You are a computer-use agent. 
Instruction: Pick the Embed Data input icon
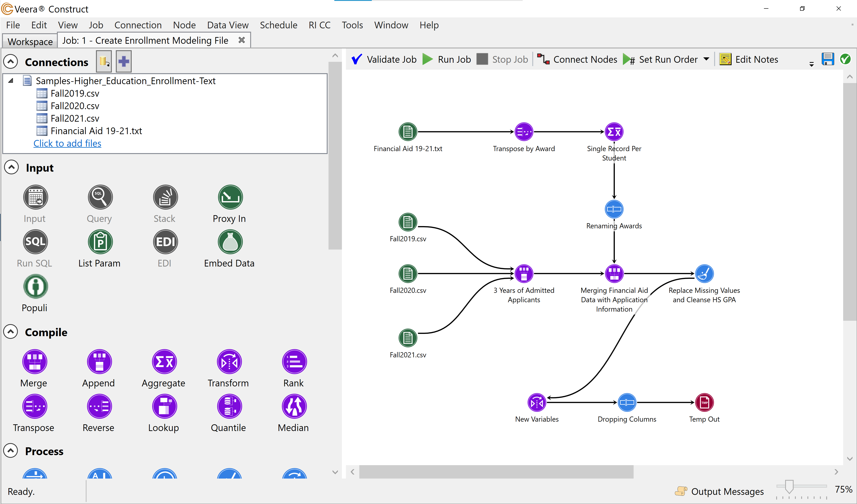[x=230, y=242]
